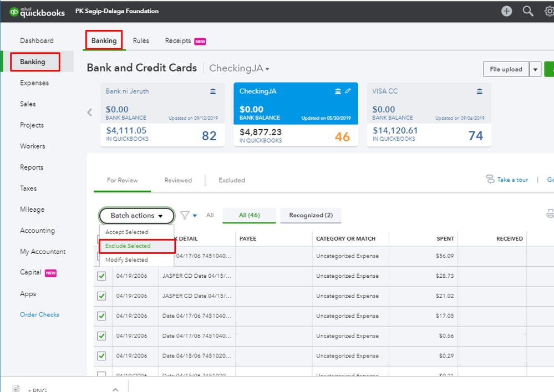Viewport: 554px width, 392px height.
Task: Choose Exclude Selected from the menu
Action: 128,246
